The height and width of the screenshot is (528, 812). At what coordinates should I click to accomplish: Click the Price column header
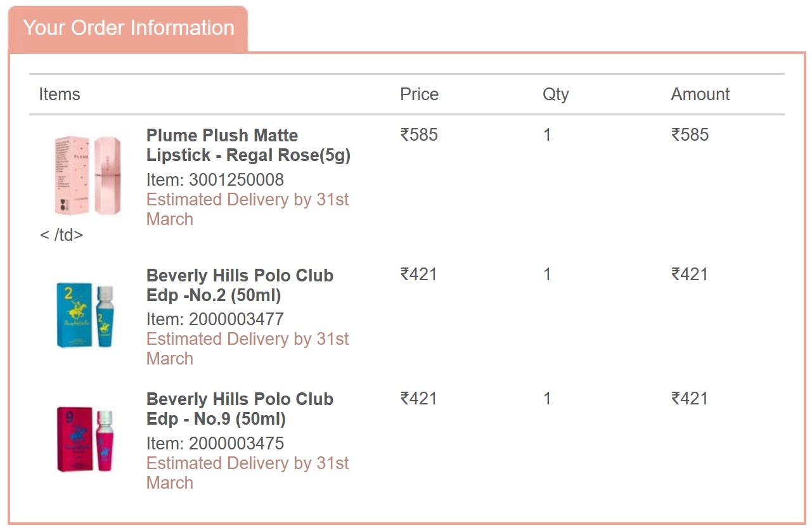click(x=419, y=94)
